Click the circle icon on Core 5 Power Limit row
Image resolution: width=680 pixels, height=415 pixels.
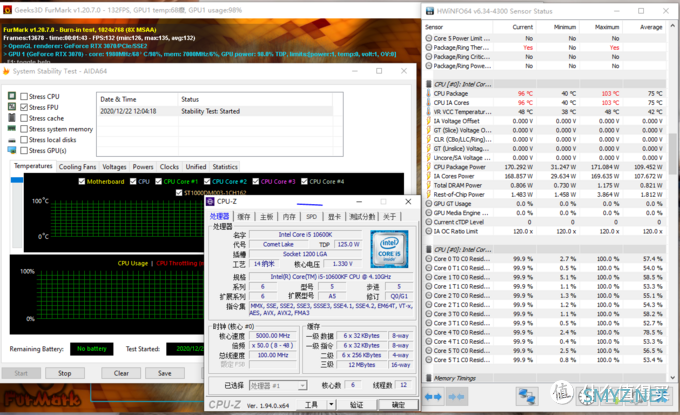pyautogui.click(x=428, y=38)
